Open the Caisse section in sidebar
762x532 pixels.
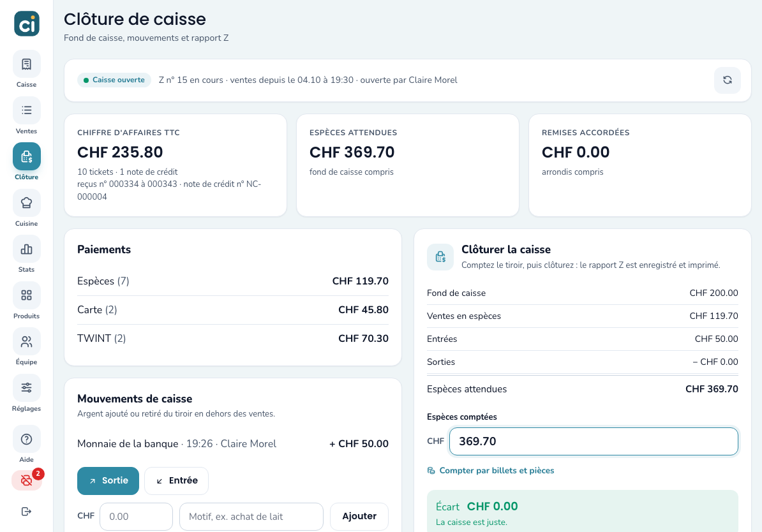click(27, 70)
